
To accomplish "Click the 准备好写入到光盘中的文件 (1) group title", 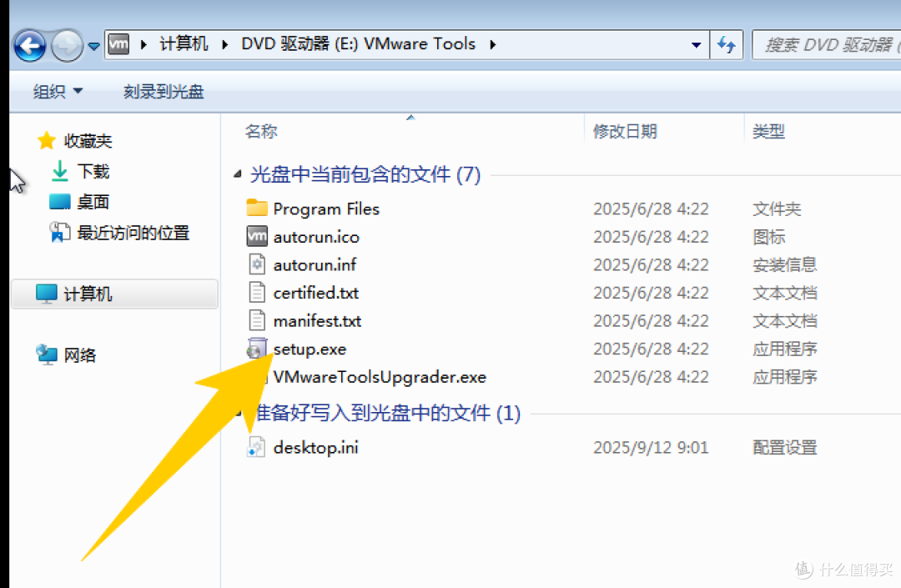I will (x=387, y=413).
